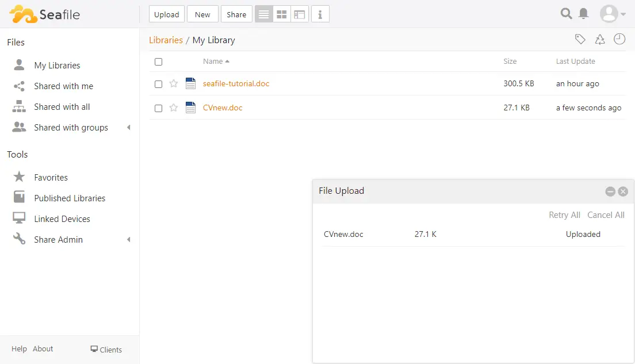
Task: Star the CVnew.doc file
Action: pyautogui.click(x=173, y=108)
